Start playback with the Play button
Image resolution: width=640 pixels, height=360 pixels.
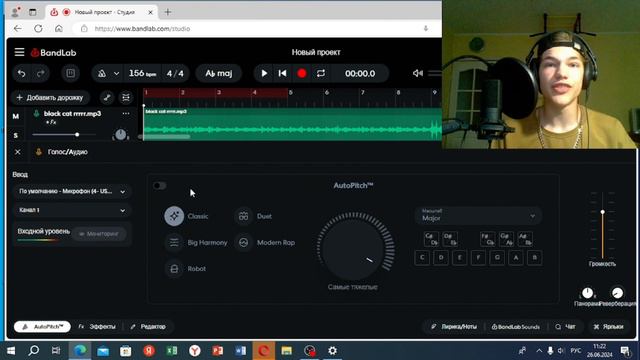(x=264, y=73)
